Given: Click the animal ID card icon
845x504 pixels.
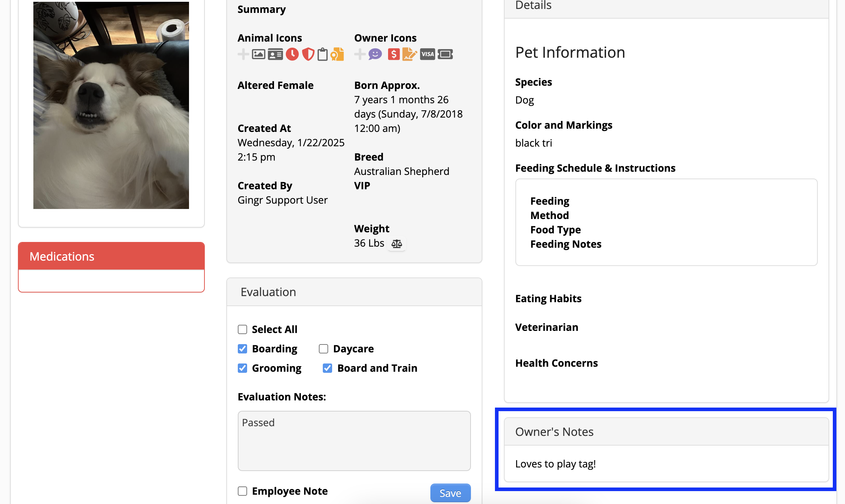Looking at the screenshot, I should click(275, 54).
